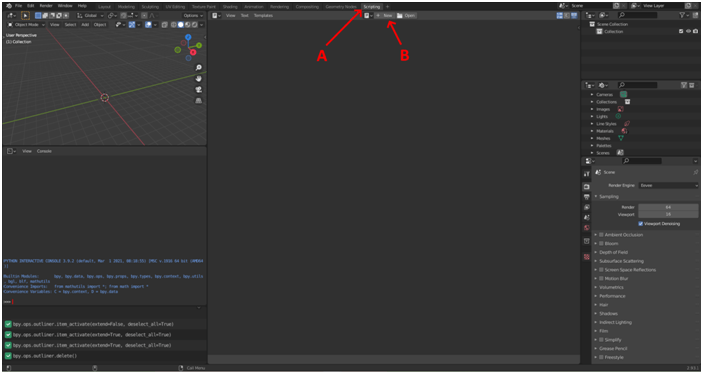Switch to the Layout workspace tab
Image resolution: width=703 pixels, height=374 pixels.
104,7
